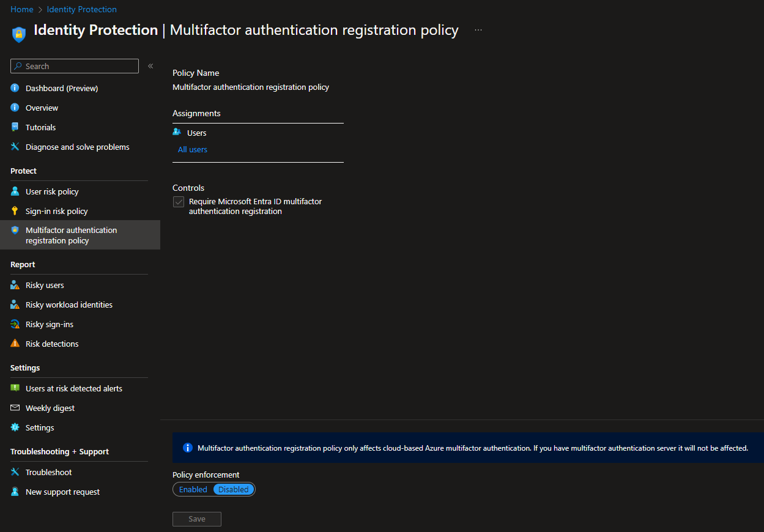
Task: Click the MFA registration policy shield icon in sidebar
Action: pos(15,230)
